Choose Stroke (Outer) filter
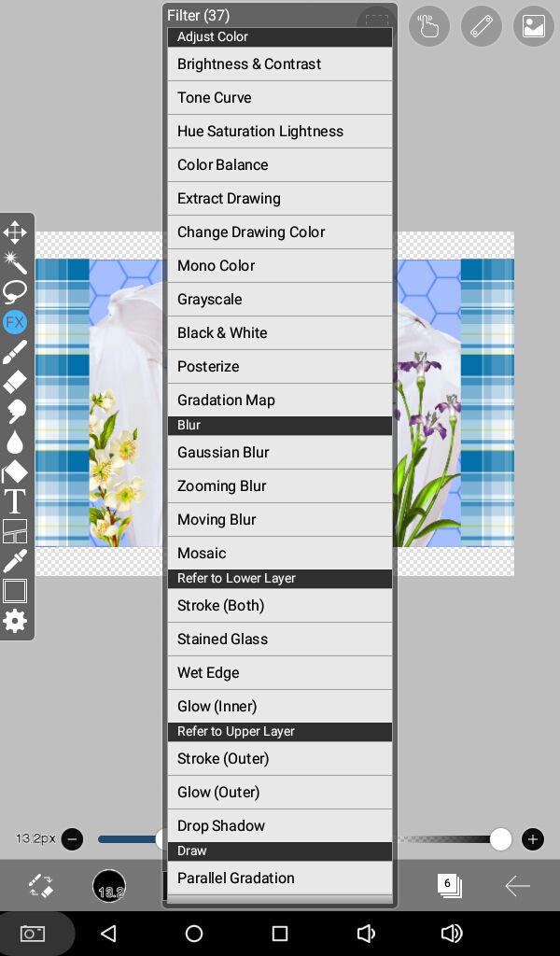 280,758
